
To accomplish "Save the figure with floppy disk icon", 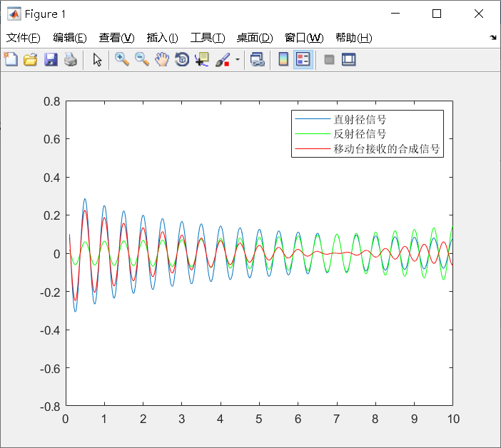I will (x=51, y=60).
